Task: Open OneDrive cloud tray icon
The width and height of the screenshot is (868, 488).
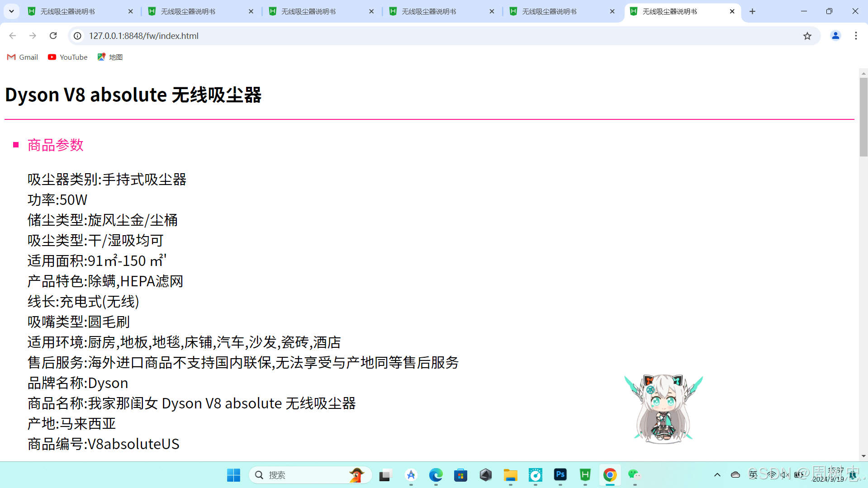Action: pyautogui.click(x=735, y=475)
